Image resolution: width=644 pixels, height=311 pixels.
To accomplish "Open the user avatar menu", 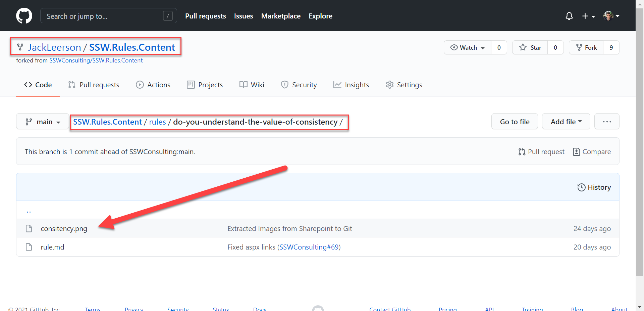I will (x=611, y=16).
